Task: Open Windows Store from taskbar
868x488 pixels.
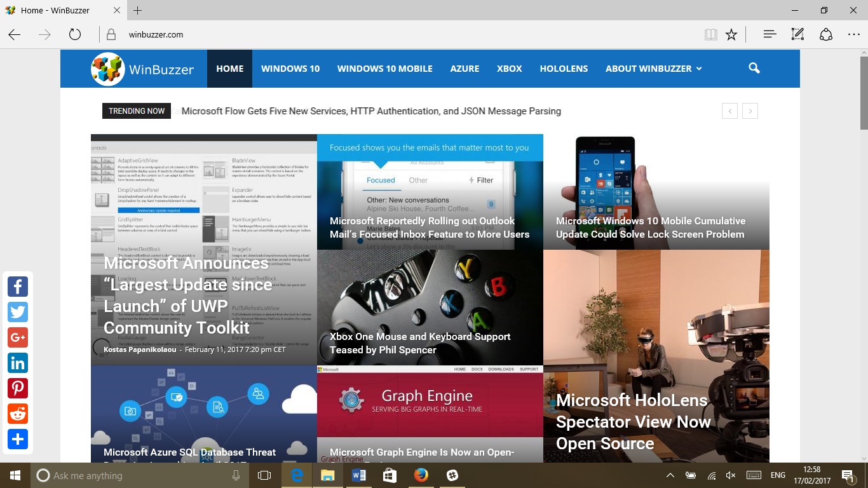Action: (x=390, y=475)
